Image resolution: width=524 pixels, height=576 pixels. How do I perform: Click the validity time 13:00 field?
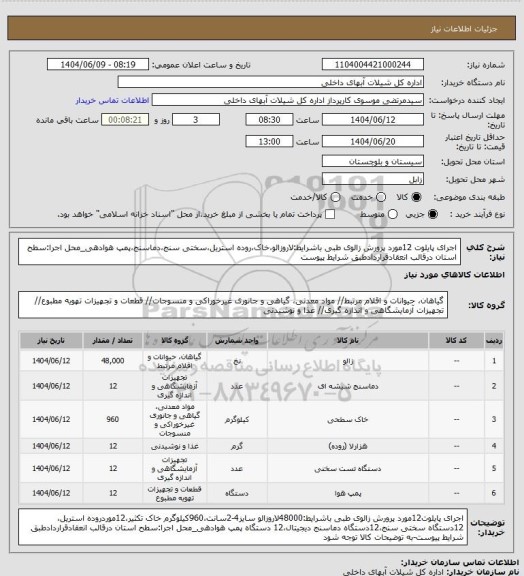269,141
